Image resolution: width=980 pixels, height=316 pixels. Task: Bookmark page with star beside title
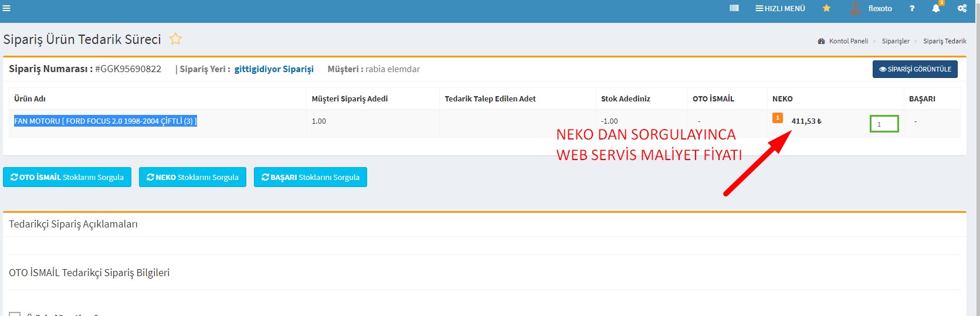(175, 39)
